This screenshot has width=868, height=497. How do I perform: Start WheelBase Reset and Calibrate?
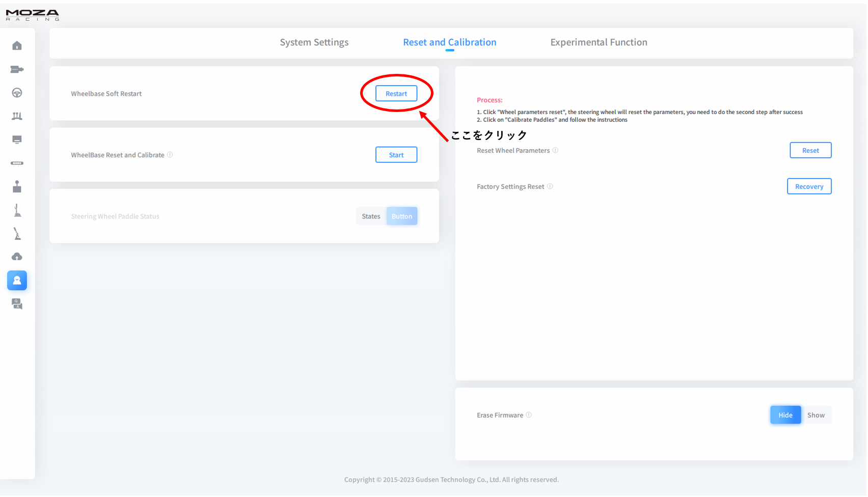396,155
